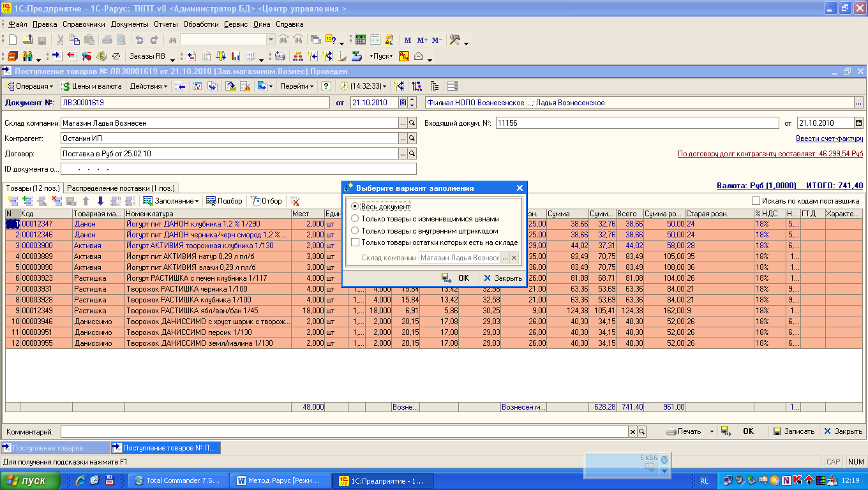Click the save diskette icon in dialog
Image resolution: width=868 pixels, height=490 pixels.
tap(445, 278)
